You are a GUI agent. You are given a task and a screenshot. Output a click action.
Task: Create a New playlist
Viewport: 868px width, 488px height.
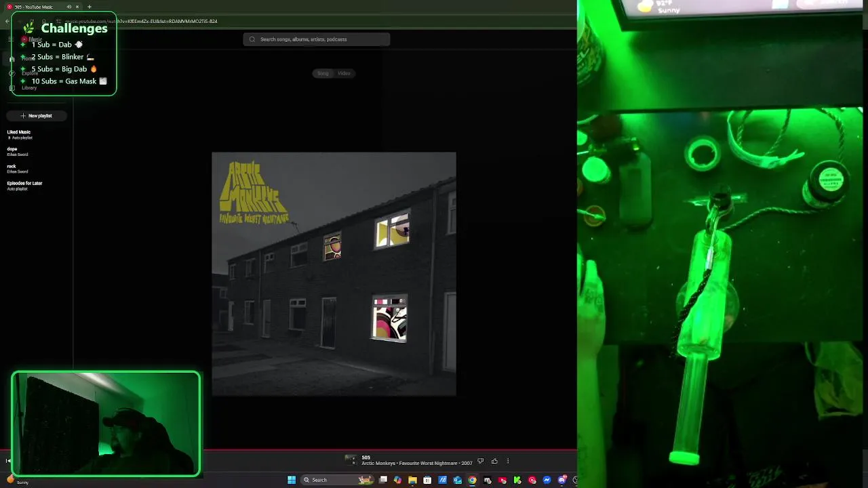[37, 116]
